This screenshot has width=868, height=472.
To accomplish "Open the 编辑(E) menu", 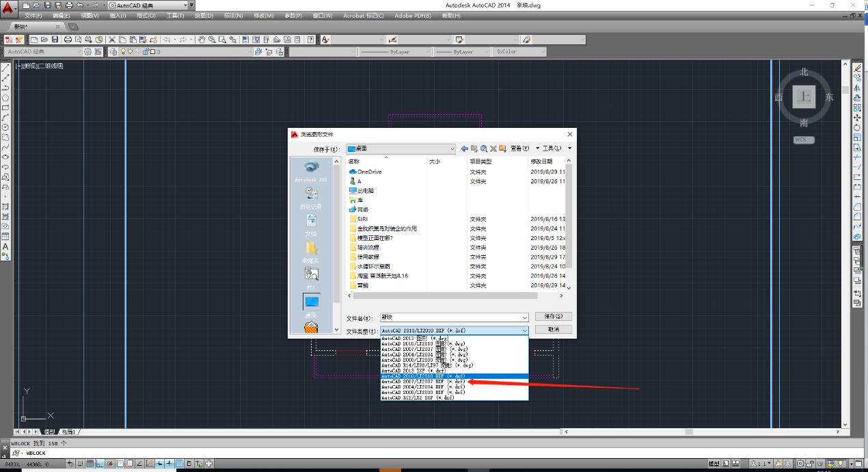I will pos(61,15).
